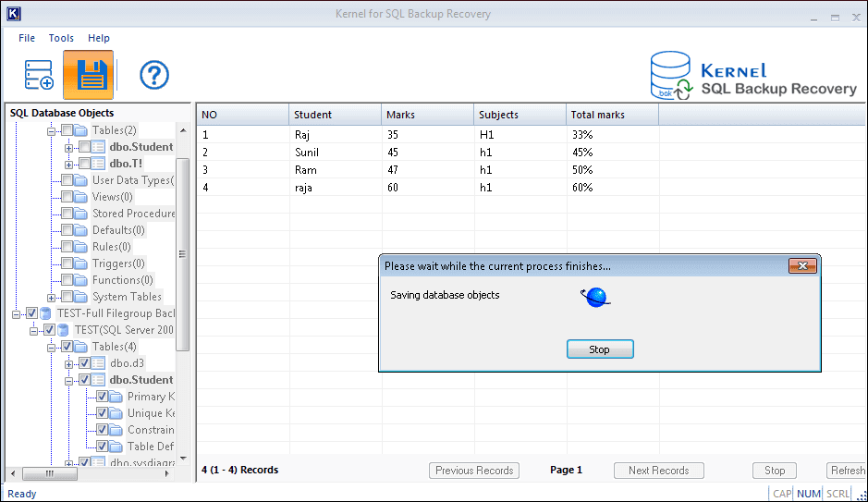Open the Help menu
868x502 pixels.
pos(99,38)
